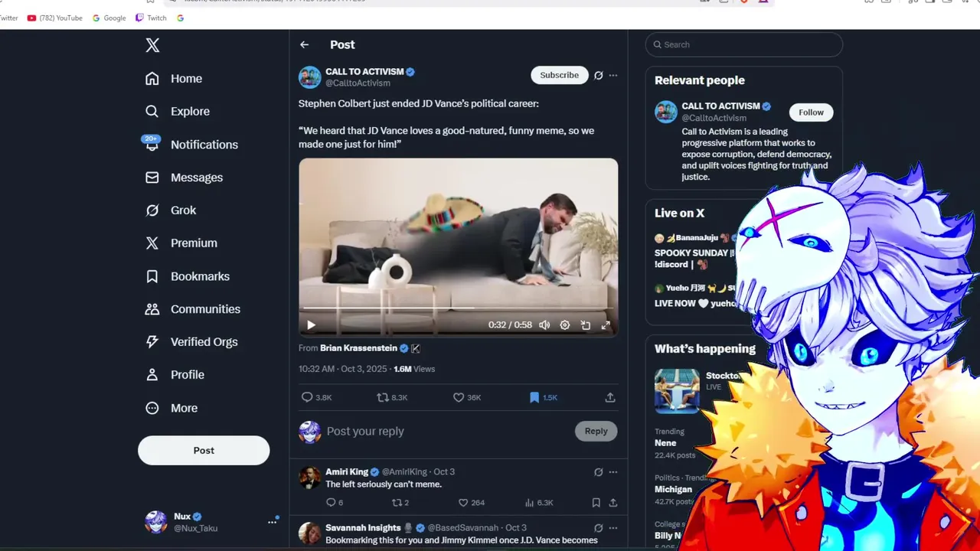Open CALL TO ACTIVISM avatar in Relevant people
This screenshot has width=980, height=551.
(666, 112)
